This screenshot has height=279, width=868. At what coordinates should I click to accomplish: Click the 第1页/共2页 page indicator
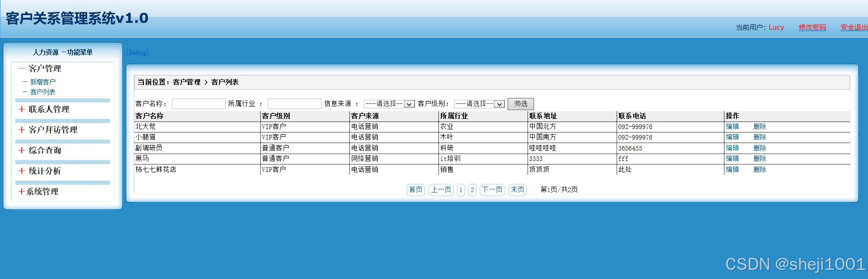[x=559, y=190]
